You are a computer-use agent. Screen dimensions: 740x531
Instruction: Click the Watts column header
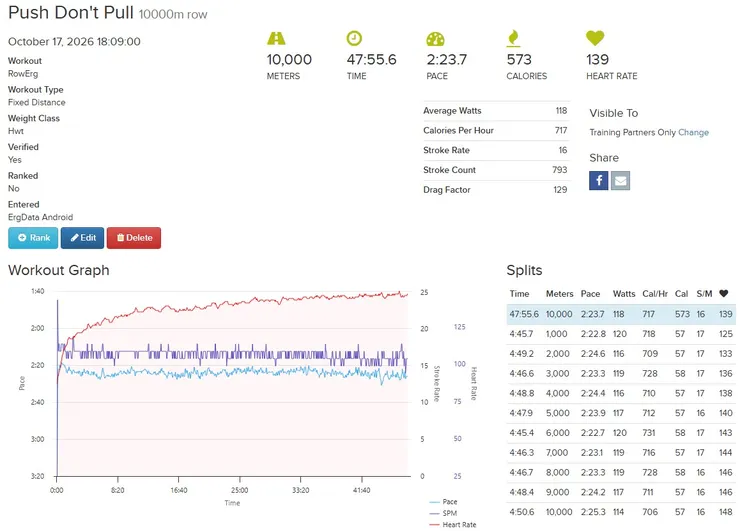(624, 294)
